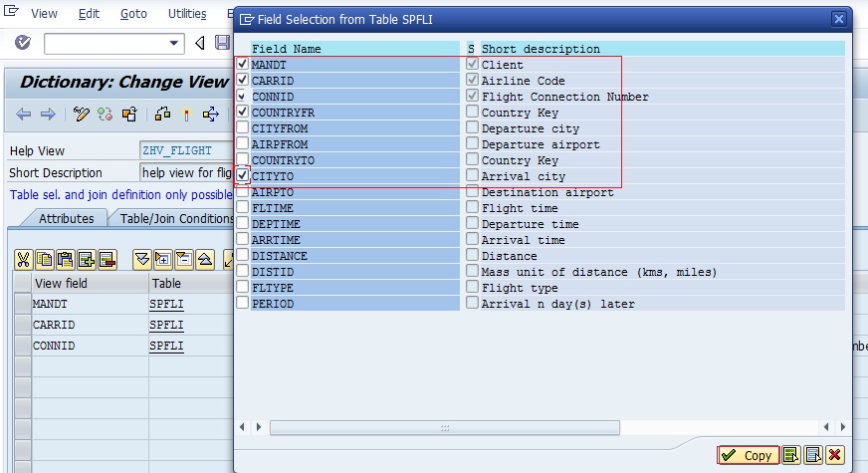
Task: Open the View menu
Action: [x=44, y=13]
